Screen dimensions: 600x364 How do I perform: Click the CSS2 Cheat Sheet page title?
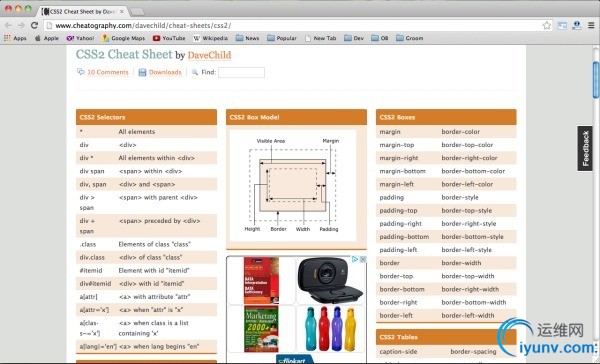[x=124, y=54]
